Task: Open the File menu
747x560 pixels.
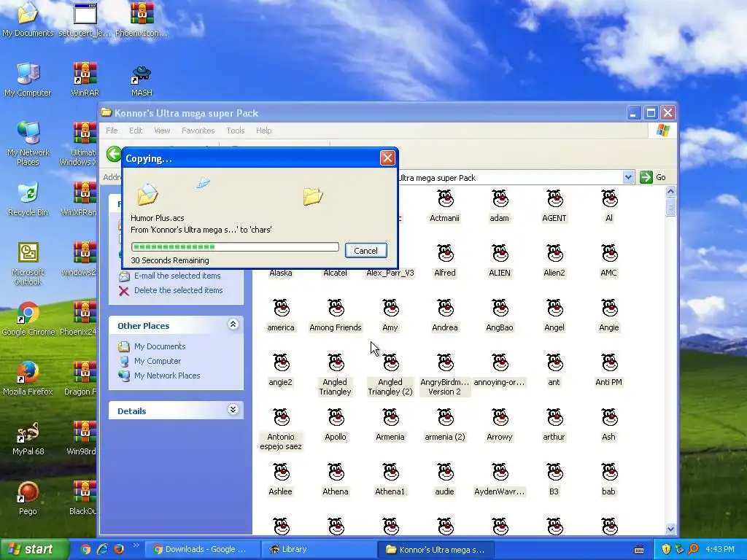Action: coord(112,131)
